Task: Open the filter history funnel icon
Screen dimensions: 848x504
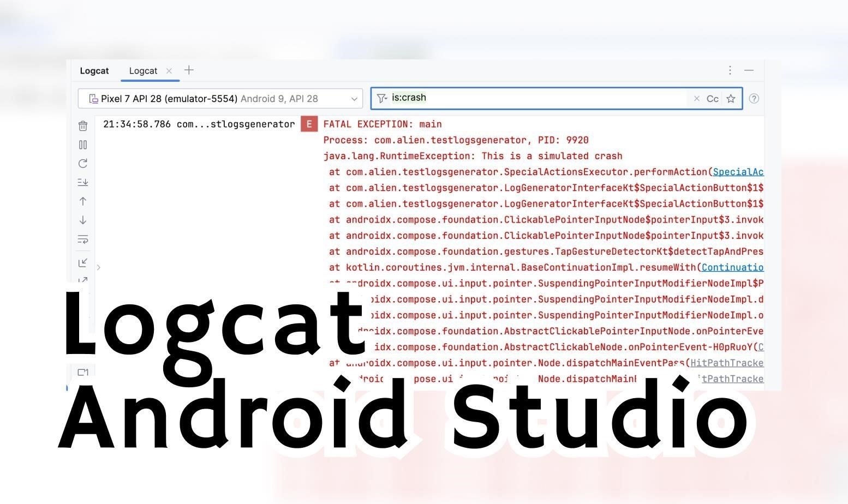Action: click(382, 98)
